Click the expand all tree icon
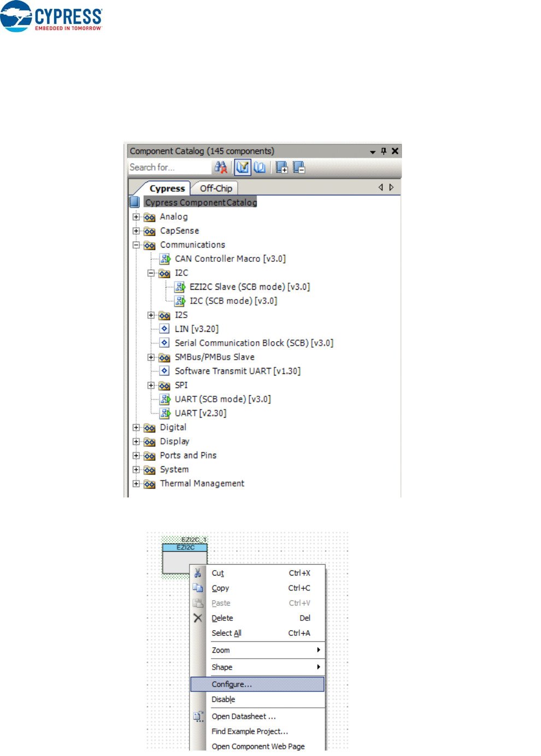 pos(281,167)
